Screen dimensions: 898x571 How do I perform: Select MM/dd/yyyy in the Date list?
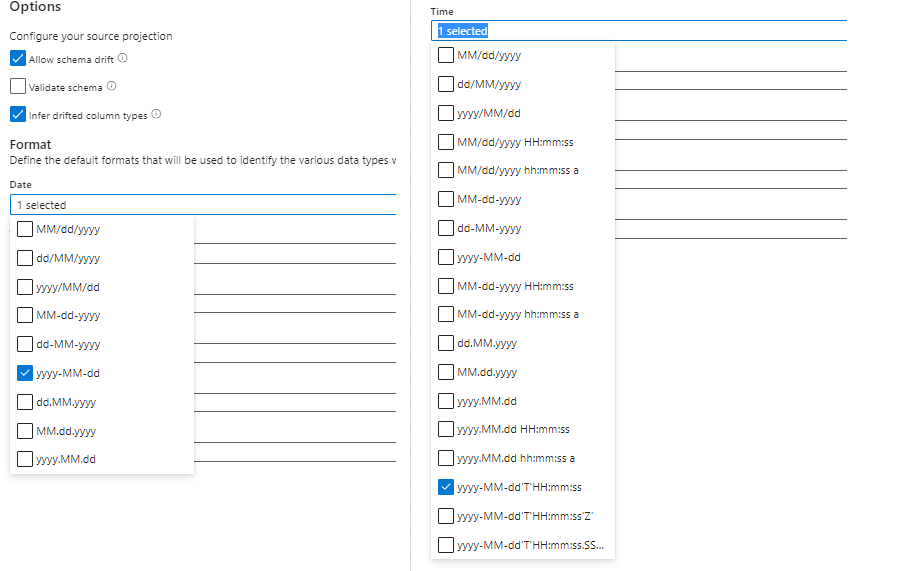(26, 229)
